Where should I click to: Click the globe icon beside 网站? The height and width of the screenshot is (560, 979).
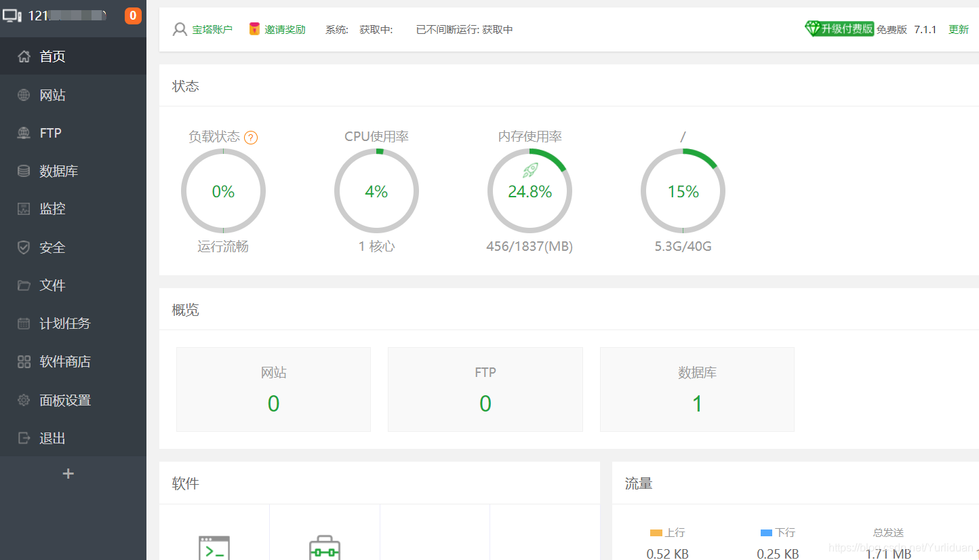(x=24, y=95)
